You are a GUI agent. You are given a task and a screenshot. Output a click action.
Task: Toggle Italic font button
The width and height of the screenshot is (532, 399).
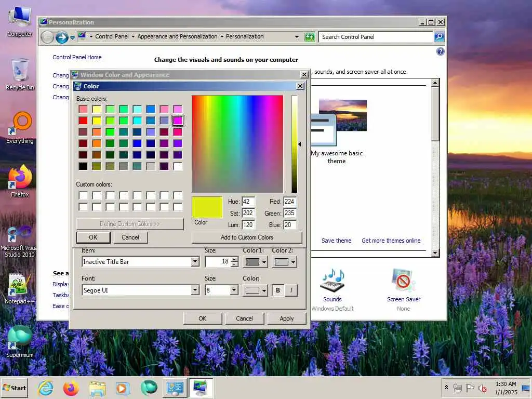coord(291,290)
